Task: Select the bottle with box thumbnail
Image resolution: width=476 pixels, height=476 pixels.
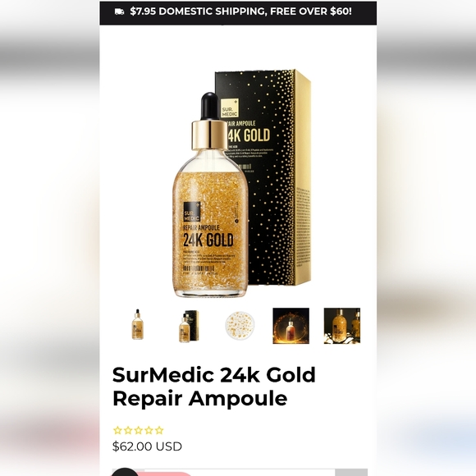Action: tap(189, 326)
